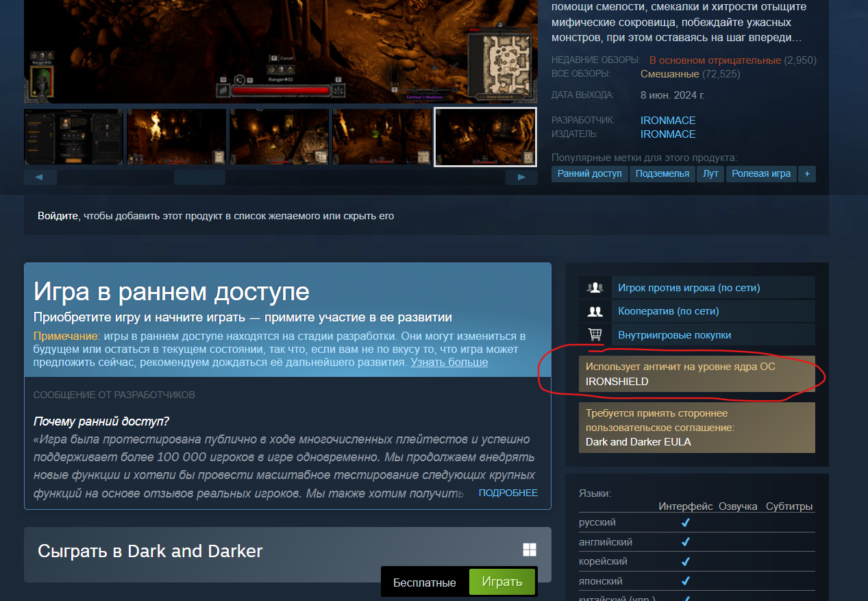Open the Подземелья tag
Screen dimensions: 868x601
coord(662,173)
